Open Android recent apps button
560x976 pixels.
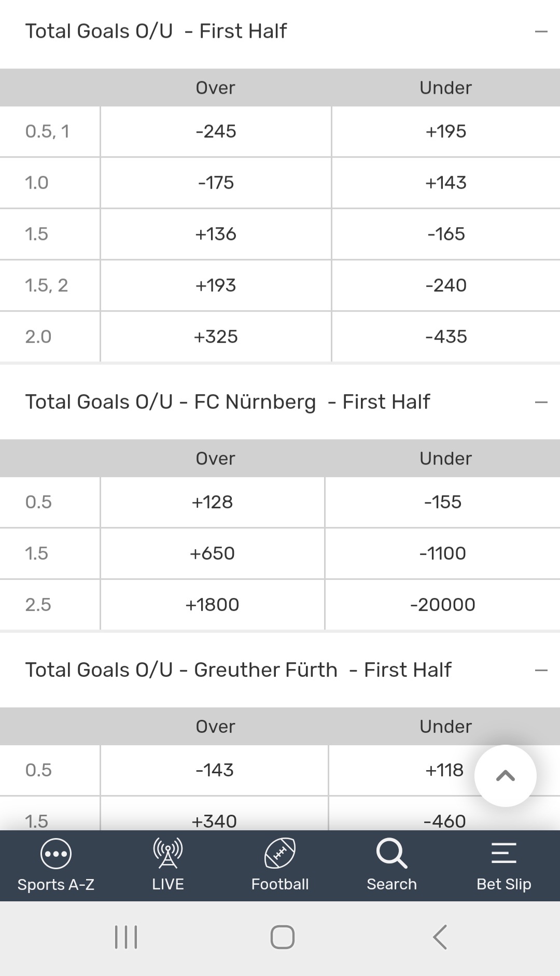coord(126,937)
